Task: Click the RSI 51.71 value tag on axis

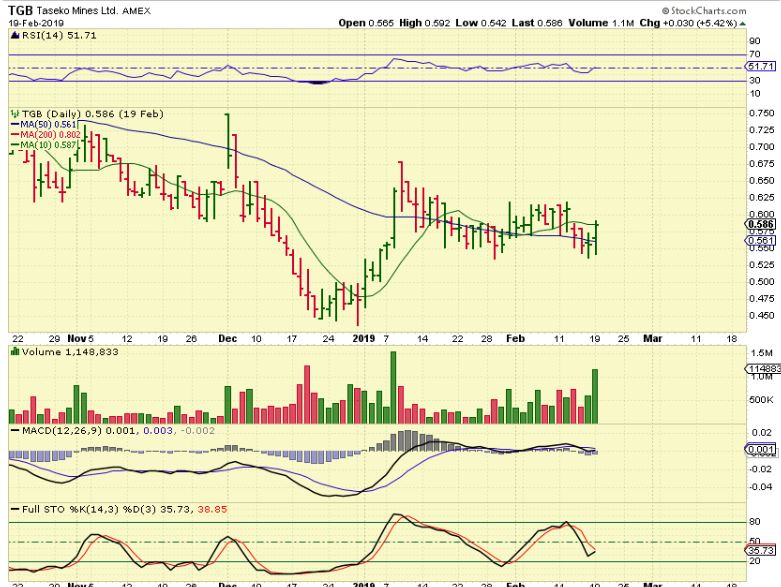Action: coord(760,66)
